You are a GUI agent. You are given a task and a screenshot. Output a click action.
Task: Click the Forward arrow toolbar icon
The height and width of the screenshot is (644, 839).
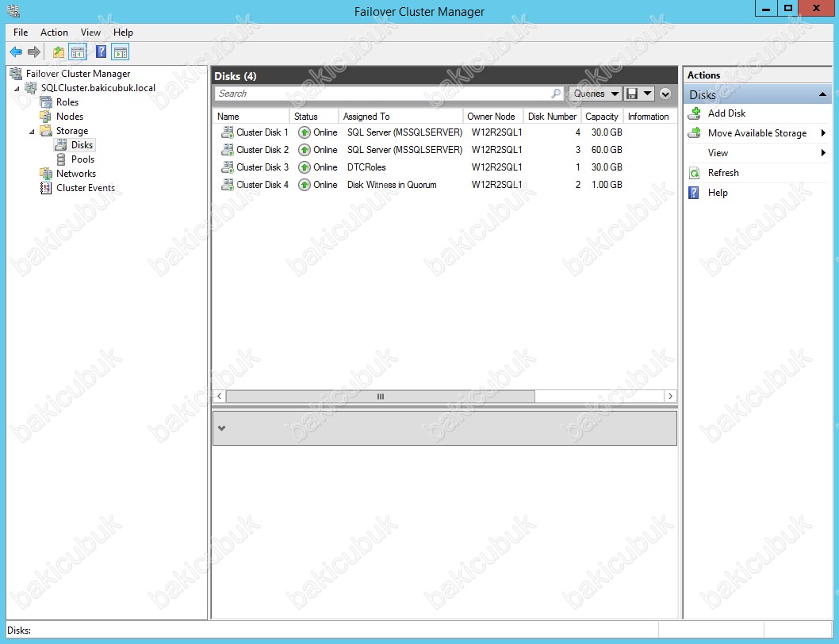[34, 52]
